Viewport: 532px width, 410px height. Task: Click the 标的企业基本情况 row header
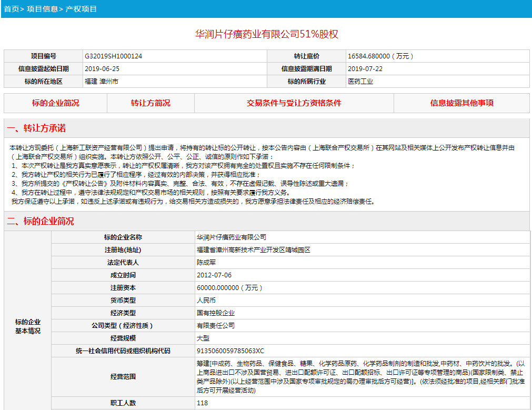[27, 326]
